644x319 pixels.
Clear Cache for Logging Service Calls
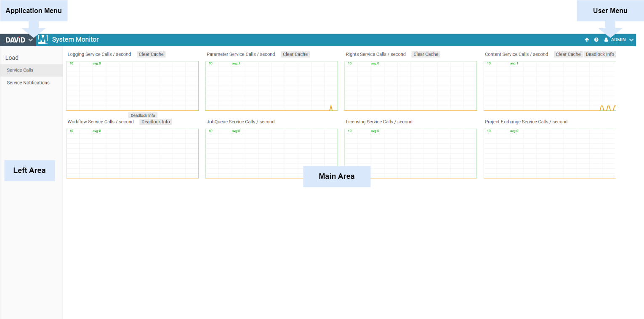coord(151,54)
